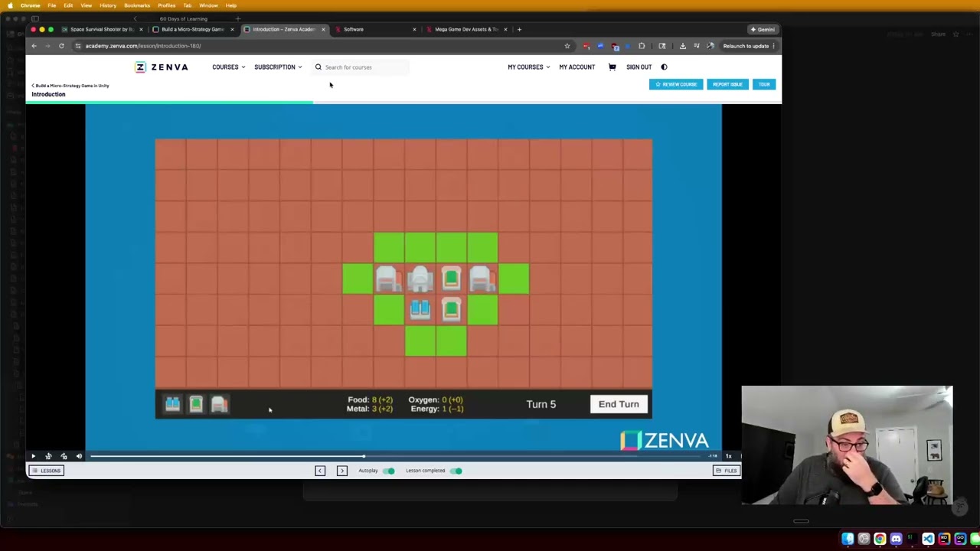Start the Tour button

(763, 84)
